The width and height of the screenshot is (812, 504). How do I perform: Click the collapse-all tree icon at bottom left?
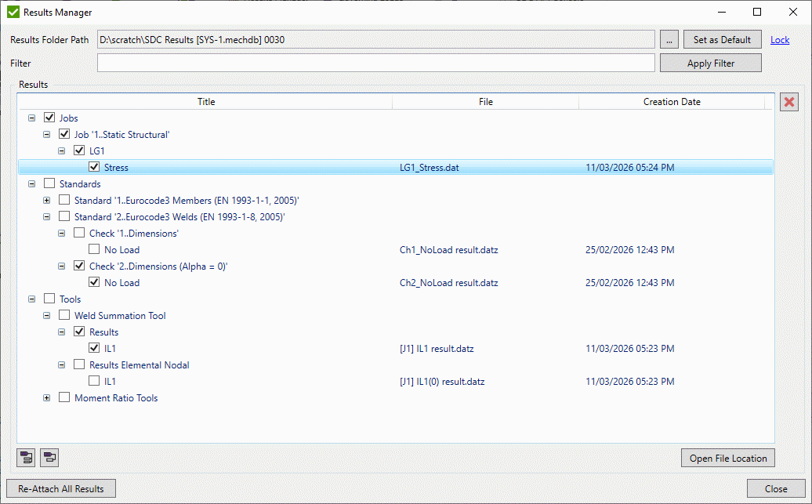click(49, 457)
